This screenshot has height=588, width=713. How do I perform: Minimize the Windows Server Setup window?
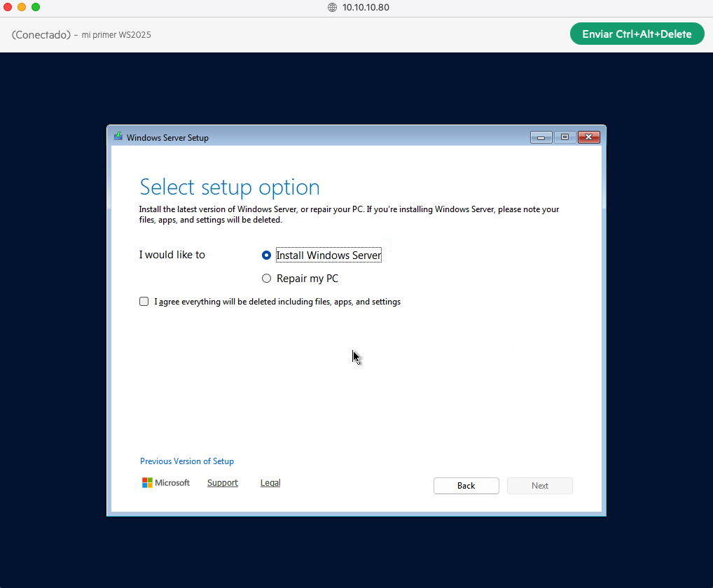[541, 136]
